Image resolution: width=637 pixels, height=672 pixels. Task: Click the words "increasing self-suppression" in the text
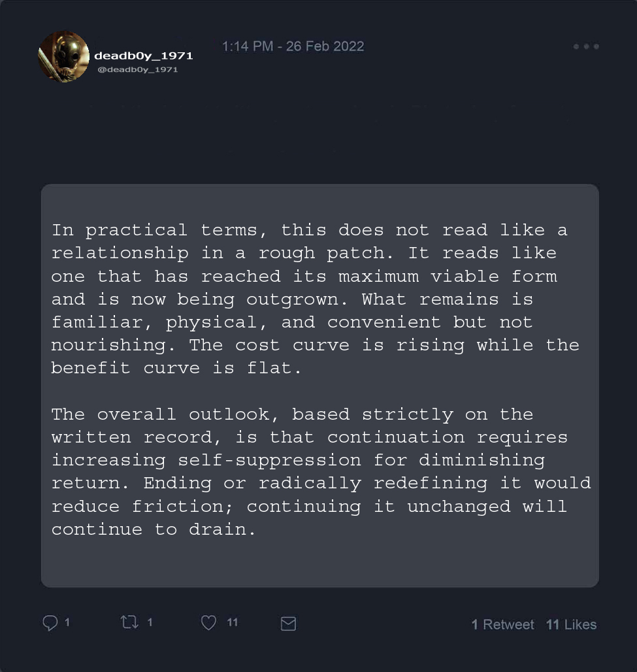pyautogui.click(x=206, y=460)
